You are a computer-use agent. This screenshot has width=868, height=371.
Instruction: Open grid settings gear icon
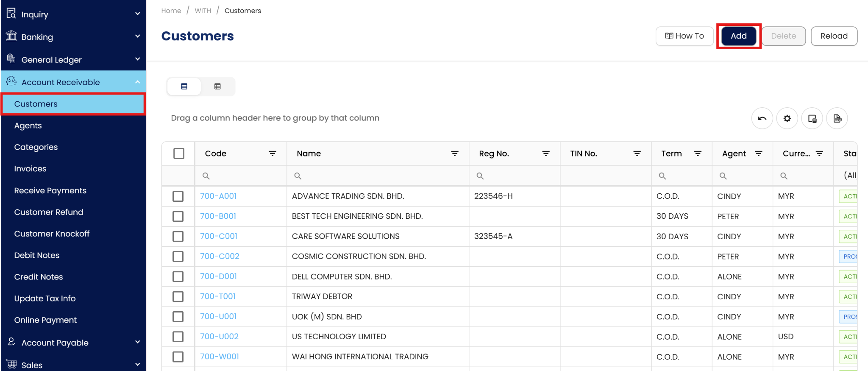(x=787, y=118)
